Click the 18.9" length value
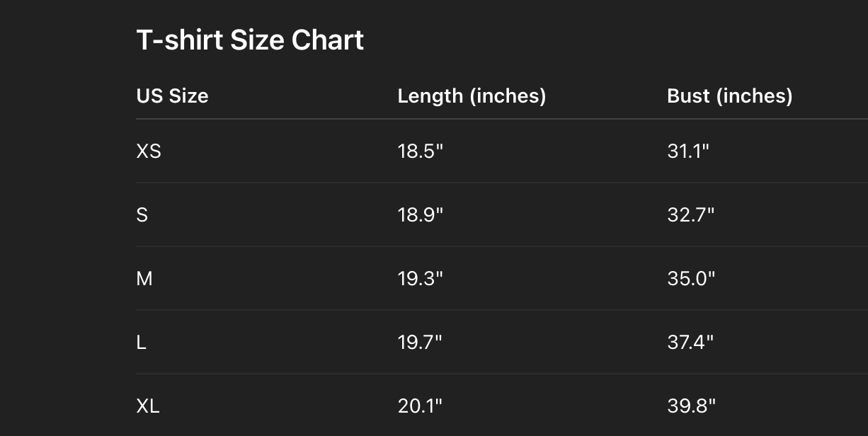Viewport: 868px width, 436px height. (x=420, y=215)
